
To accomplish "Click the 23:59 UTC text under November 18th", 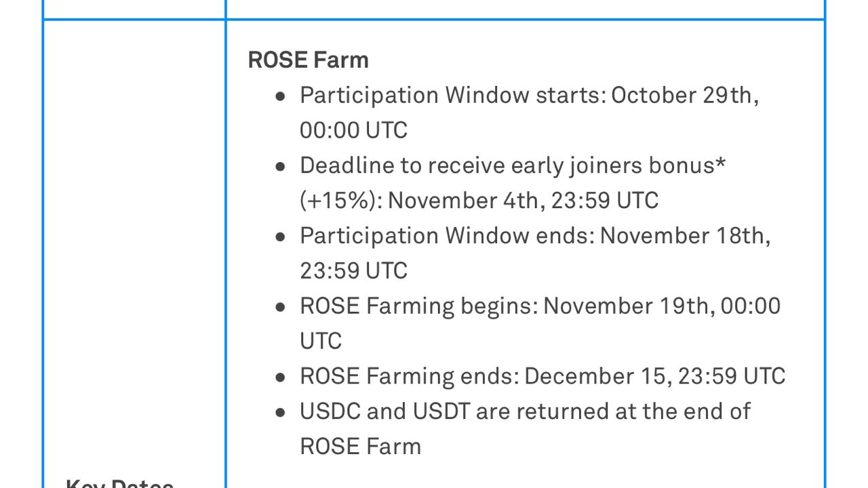I will point(353,271).
